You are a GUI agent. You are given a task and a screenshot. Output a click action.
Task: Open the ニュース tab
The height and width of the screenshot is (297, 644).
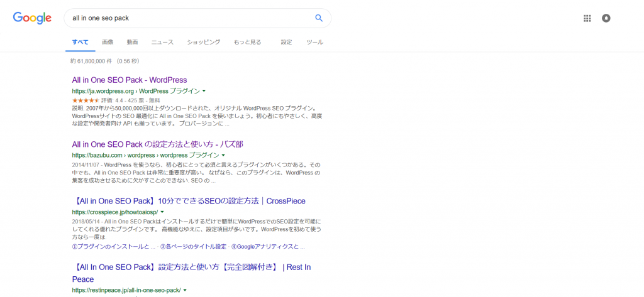point(162,42)
